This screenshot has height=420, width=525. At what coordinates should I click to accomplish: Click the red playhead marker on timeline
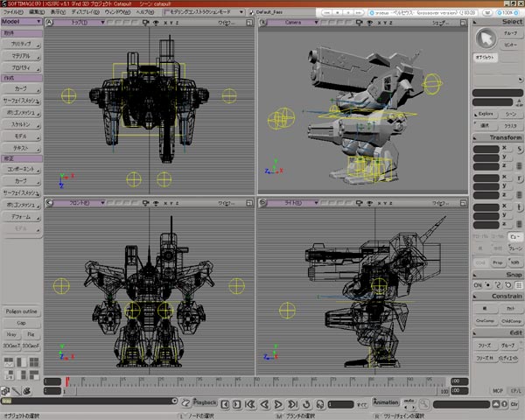67,381
